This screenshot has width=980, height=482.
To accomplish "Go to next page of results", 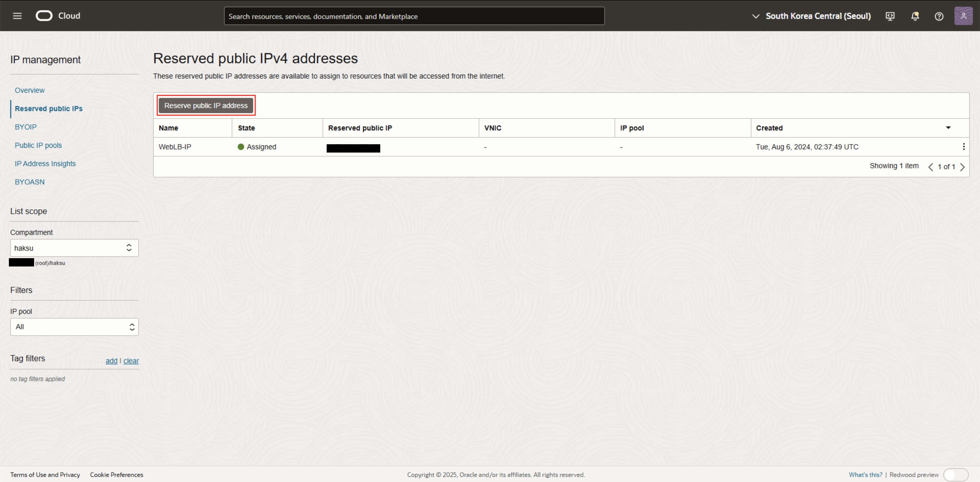I will click(963, 167).
